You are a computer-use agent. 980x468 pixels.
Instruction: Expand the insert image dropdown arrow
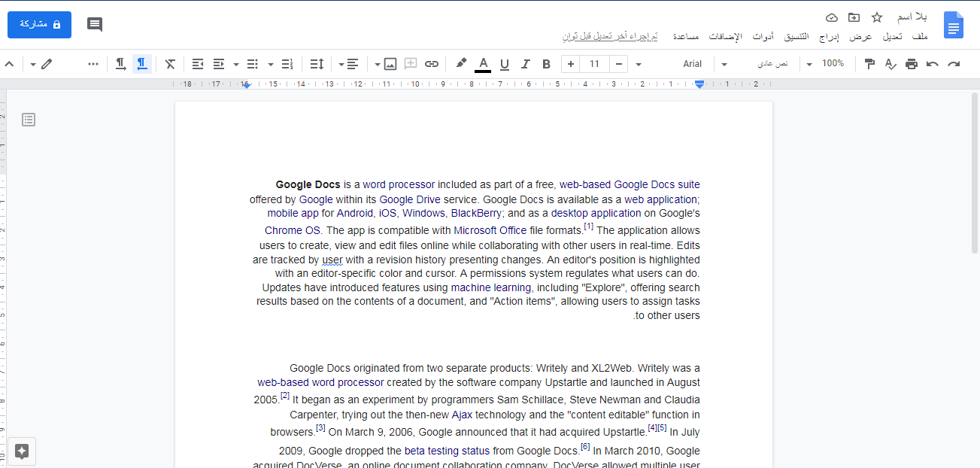coord(378,64)
